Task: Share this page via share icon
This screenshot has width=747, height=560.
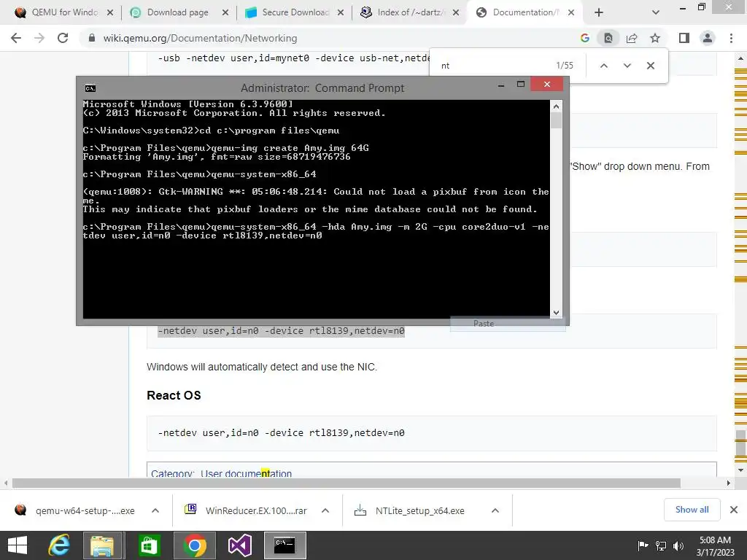Action: (x=632, y=38)
